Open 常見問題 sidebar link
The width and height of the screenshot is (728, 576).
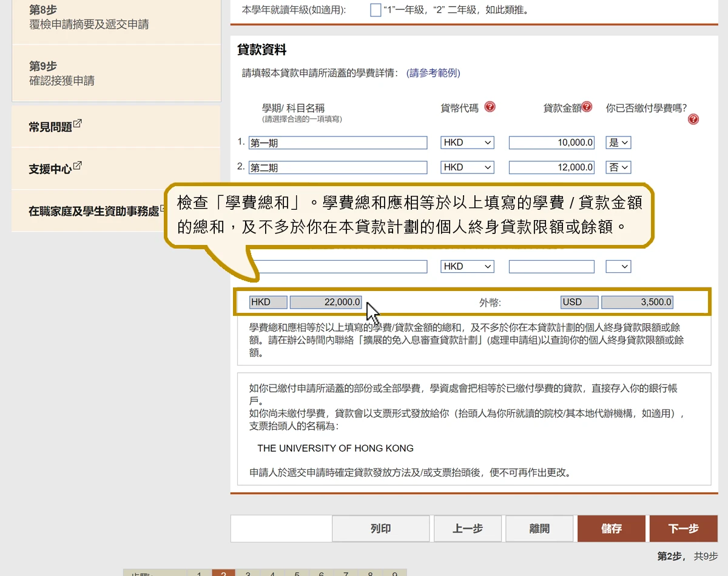tap(50, 127)
